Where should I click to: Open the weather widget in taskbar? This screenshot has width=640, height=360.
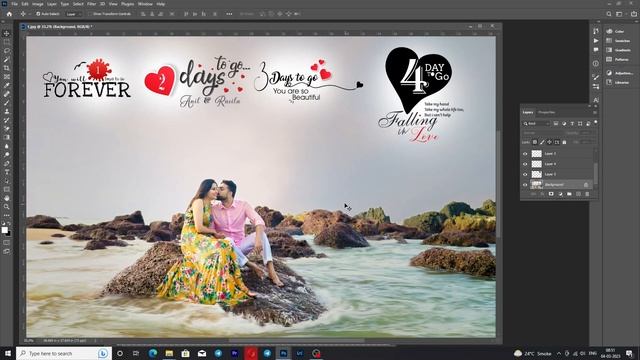click(532, 353)
